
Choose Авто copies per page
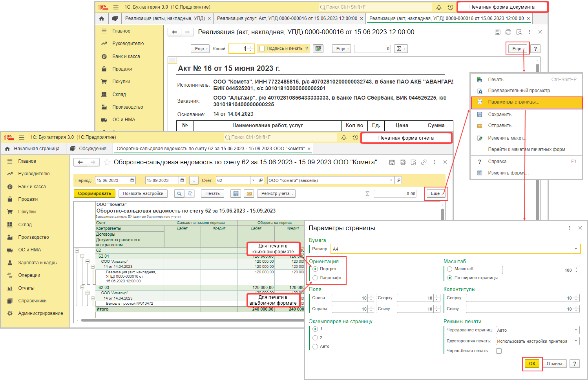point(315,347)
